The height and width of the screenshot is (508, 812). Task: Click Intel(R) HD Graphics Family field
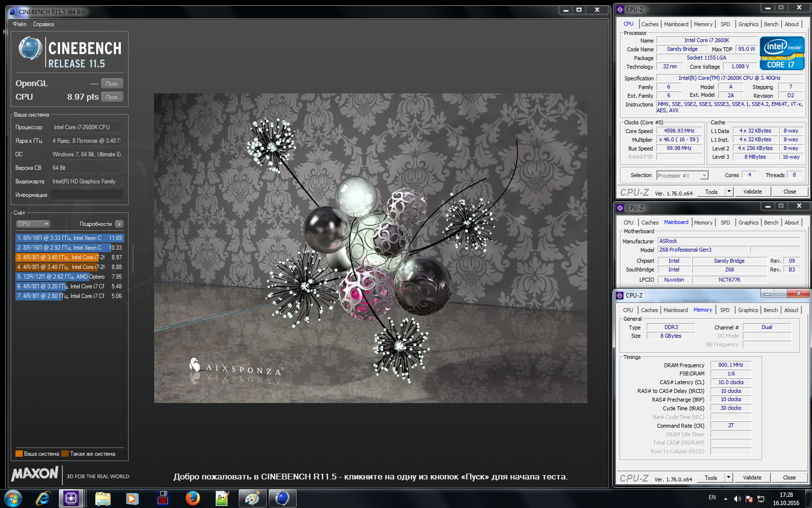click(x=87, y=181)
